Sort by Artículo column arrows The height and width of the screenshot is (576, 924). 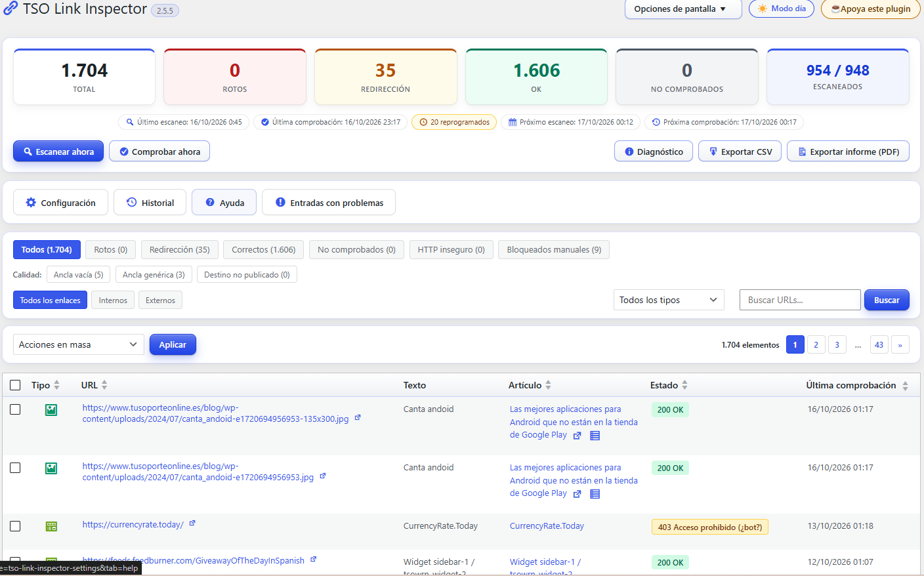[548, 385]
